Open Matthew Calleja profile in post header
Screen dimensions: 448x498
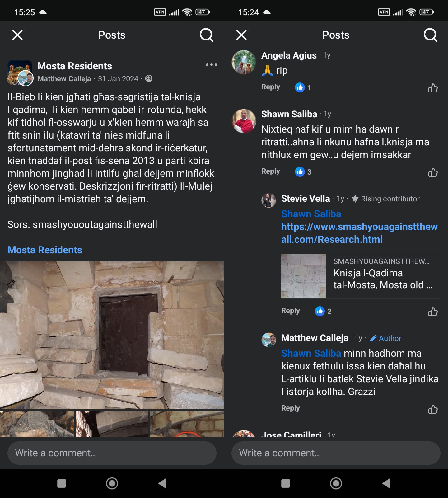64,79
